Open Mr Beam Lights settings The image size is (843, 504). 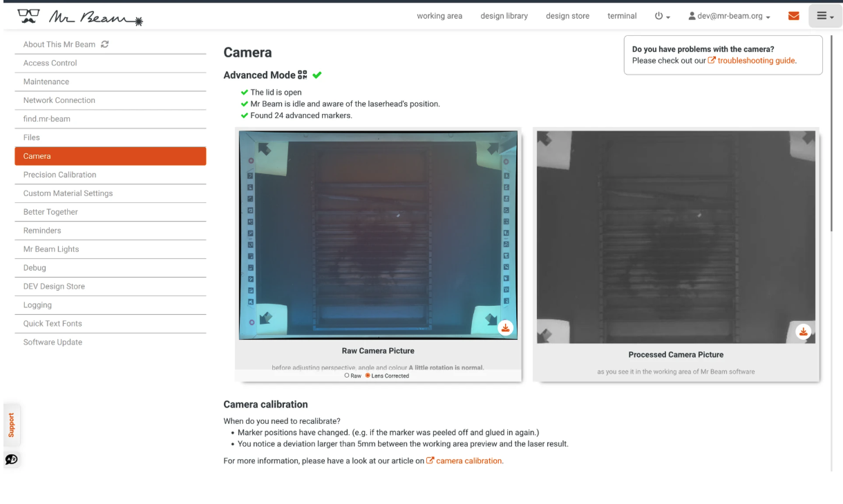(x=111, y=249)
